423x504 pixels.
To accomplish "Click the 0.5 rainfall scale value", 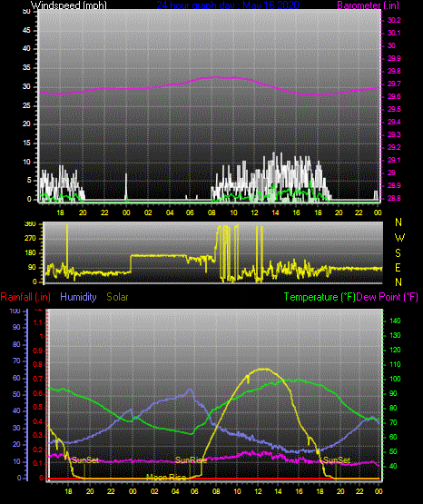I will pos(38,407).
